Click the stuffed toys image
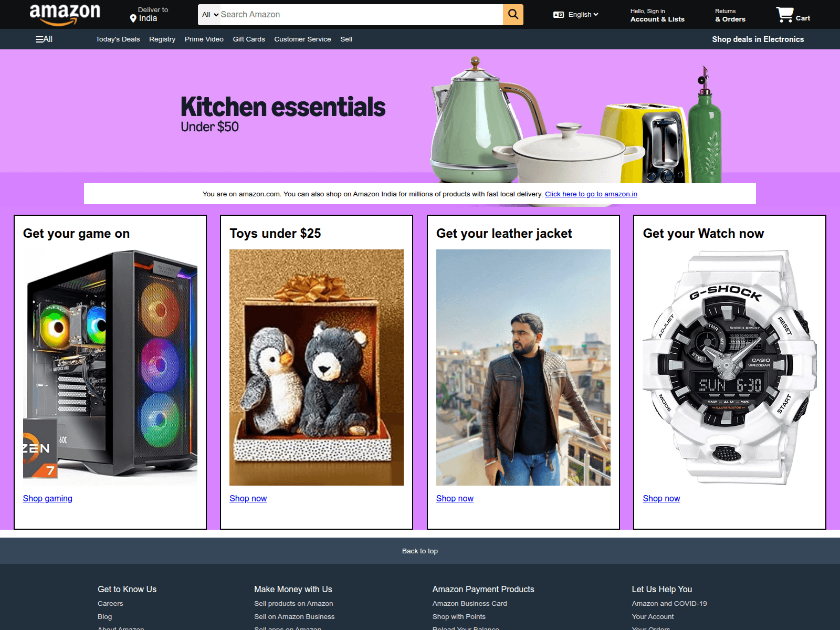 click(317, 367)
